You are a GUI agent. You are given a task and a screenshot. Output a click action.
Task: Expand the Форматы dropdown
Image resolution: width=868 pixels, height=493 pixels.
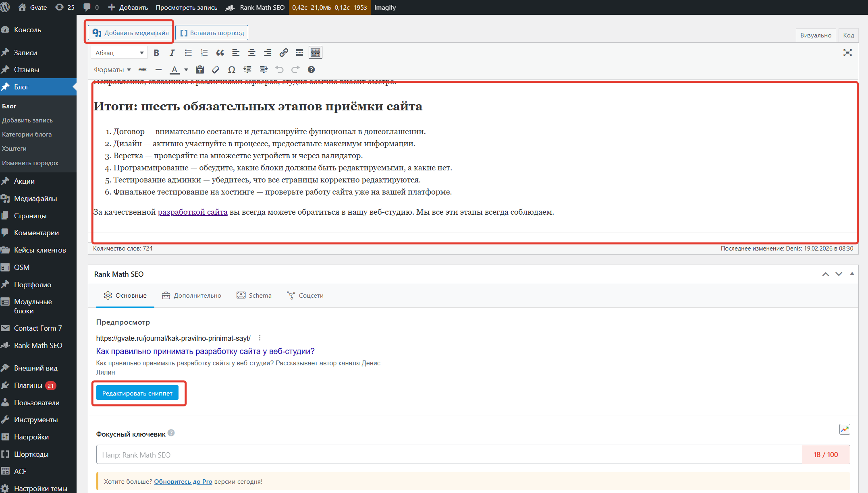[112, 70]
